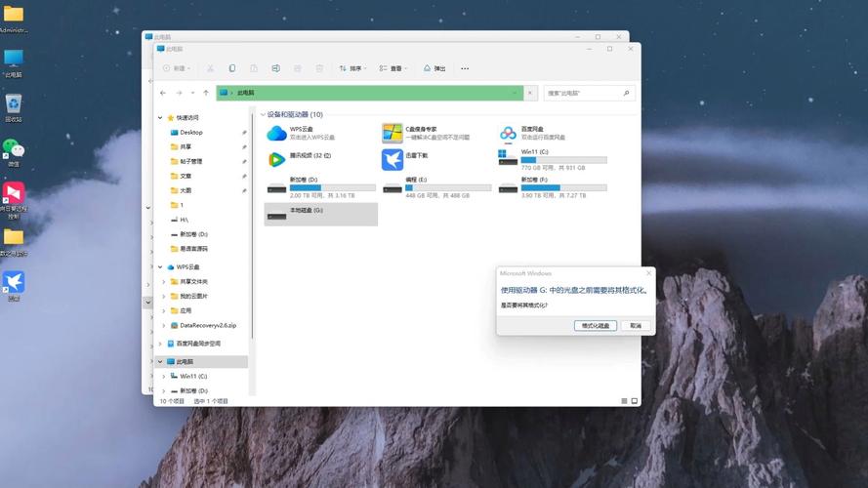Open 腾讯视频 (32位) item

coord(276,158)
